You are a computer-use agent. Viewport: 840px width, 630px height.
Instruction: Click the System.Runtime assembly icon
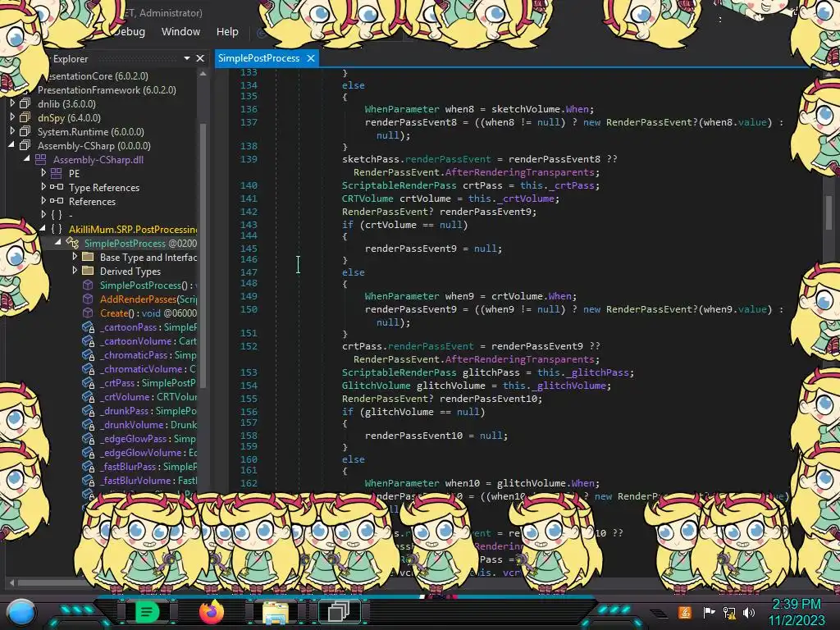25,131
